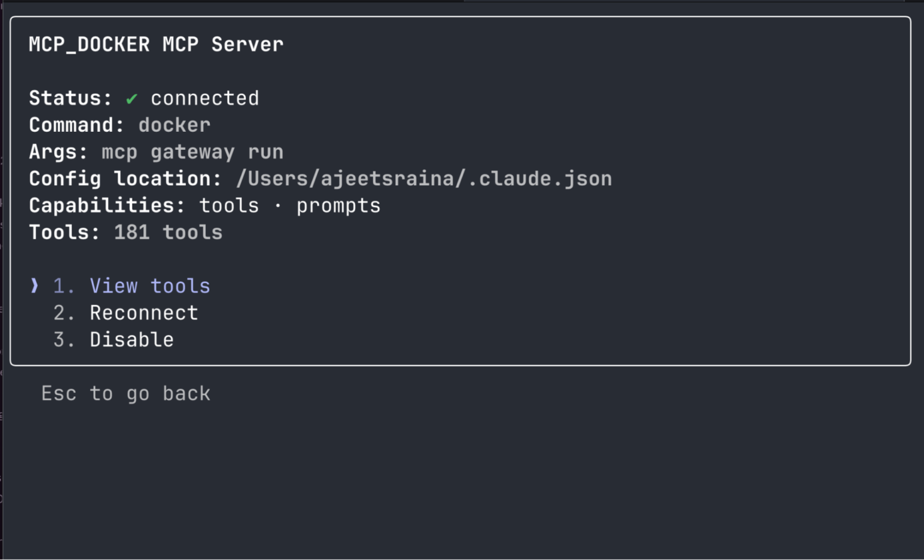Click the Tools label
The height and width of the screenshot is (560, 924).
click(x=64, y=232)
